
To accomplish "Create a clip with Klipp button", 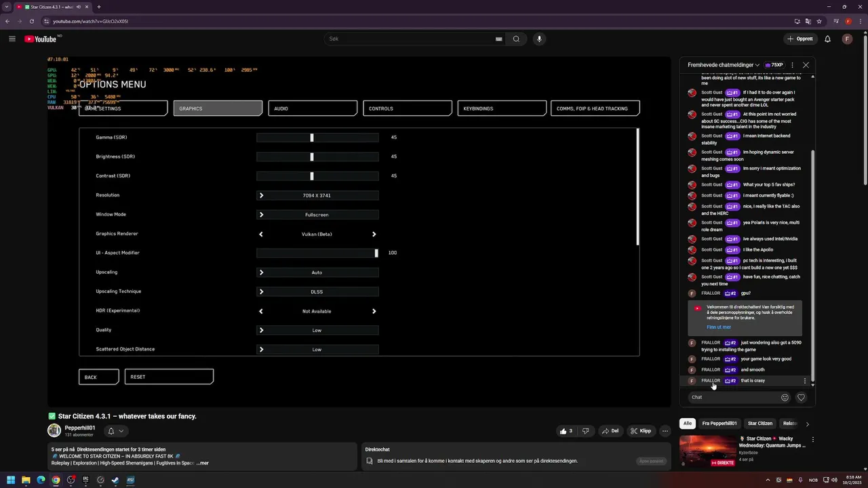I will coord(641,431).
